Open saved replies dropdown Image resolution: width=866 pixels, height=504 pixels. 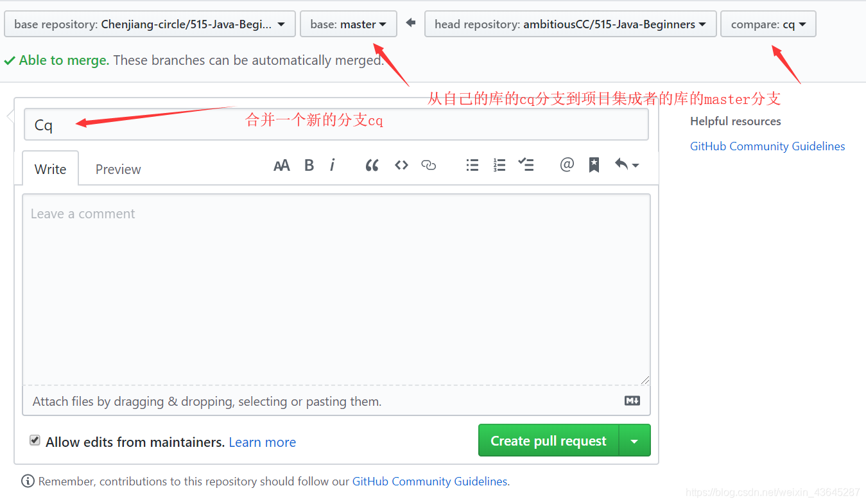627,165
